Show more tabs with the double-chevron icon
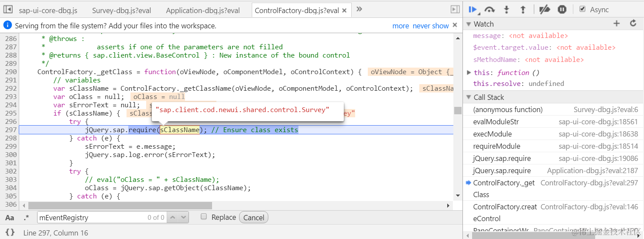Image resolution: width=644 pixels, height=239 pixels. tap(359, 9)
